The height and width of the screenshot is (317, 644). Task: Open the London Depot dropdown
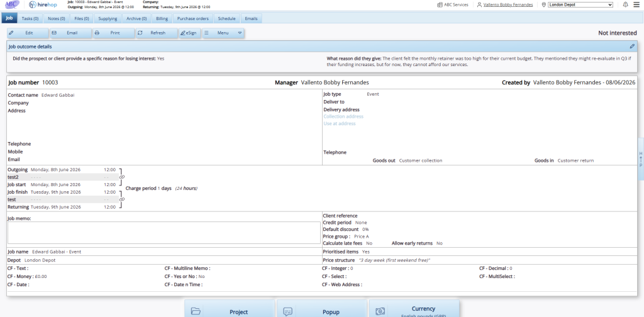pyautogui.click(x=580, y=5)
